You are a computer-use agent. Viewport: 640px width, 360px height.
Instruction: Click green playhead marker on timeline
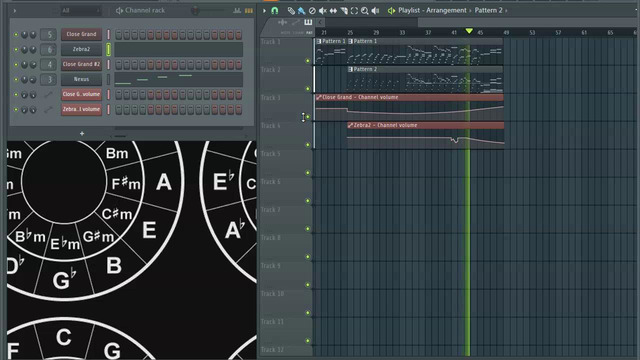click(x=469, y=31)
